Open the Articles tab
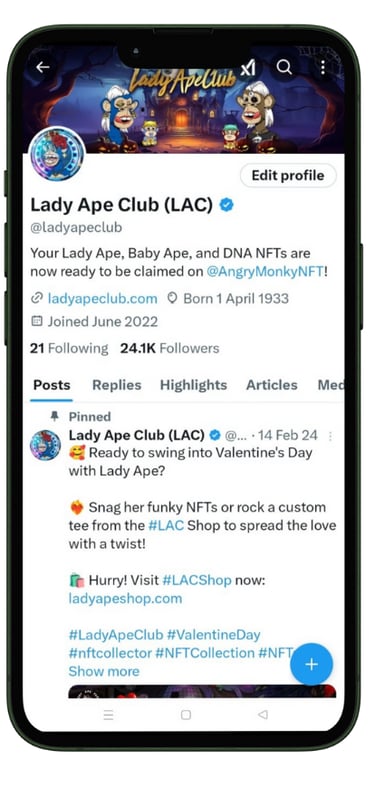The image size is (375, 788). [x=271, y=385]
